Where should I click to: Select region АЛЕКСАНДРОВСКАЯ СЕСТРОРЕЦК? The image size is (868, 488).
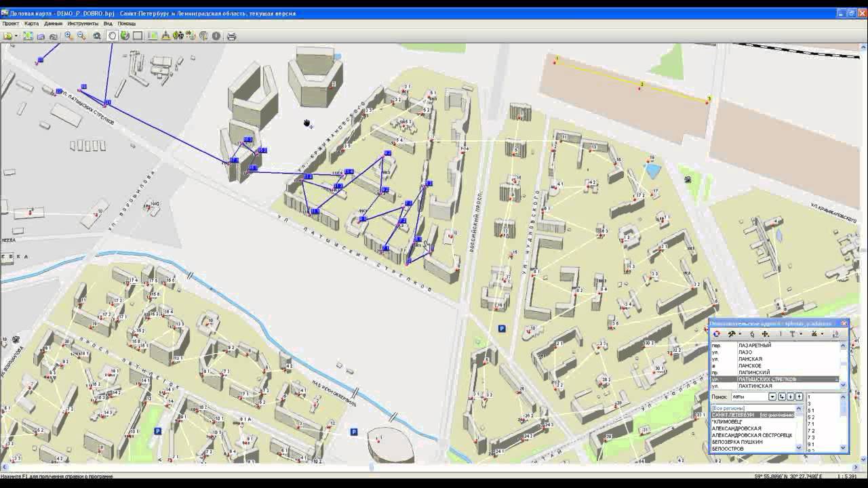751,435
